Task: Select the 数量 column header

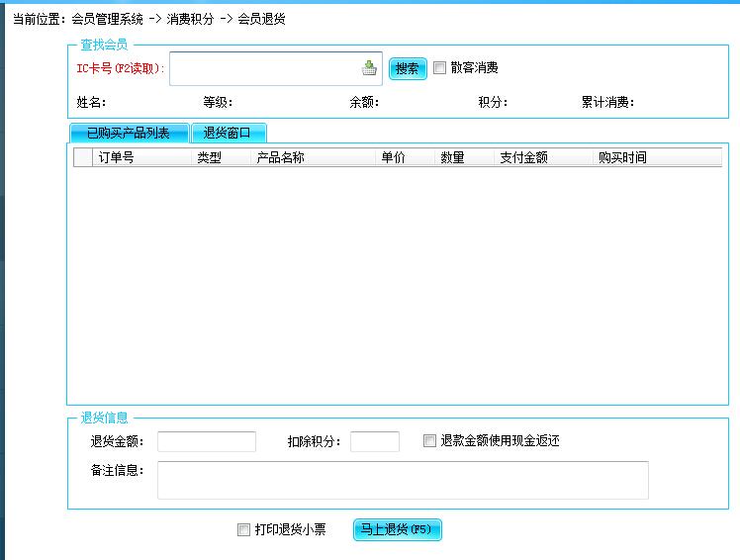Action: click(464, 157)
